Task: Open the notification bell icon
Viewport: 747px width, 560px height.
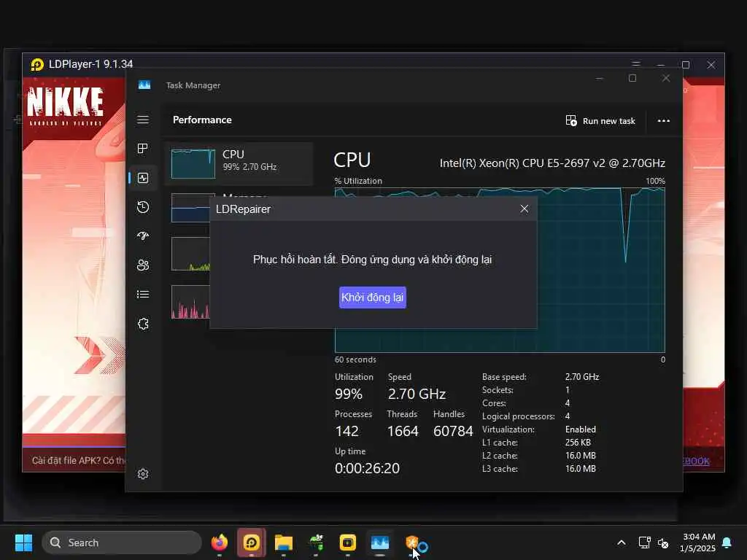Action: tap(727, 542)
